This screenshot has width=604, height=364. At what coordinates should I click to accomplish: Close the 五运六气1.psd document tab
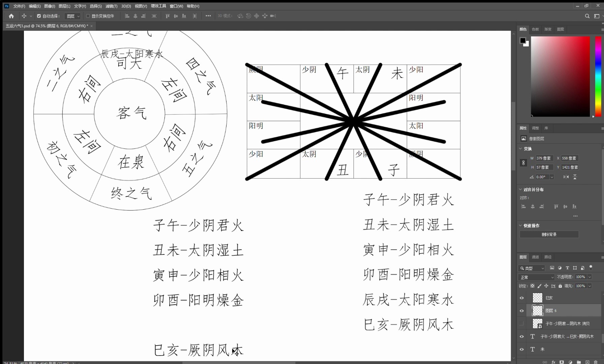coord(91,26)
